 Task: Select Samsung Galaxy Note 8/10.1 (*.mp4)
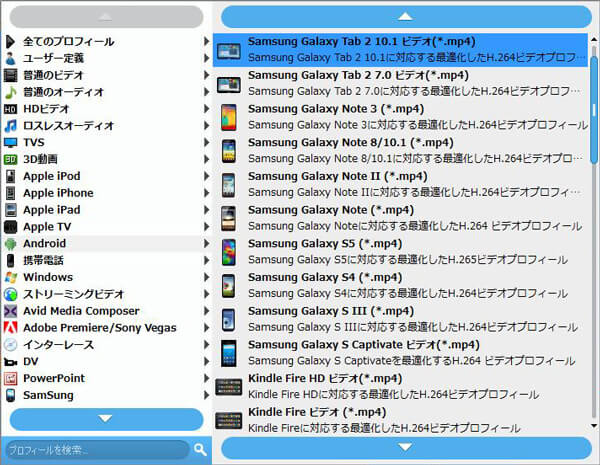point(400,151)
